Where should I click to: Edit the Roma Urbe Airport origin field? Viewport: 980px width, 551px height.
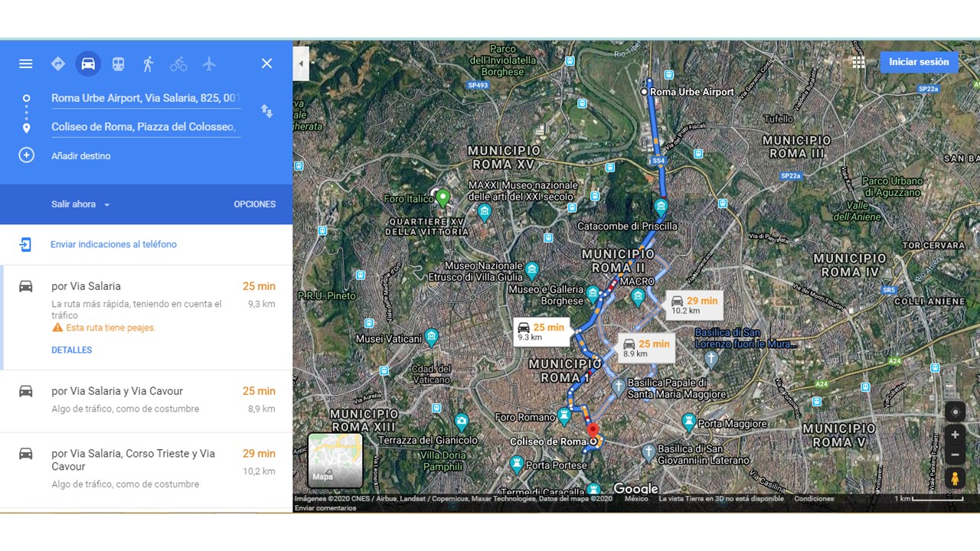(x=145, y=98)
